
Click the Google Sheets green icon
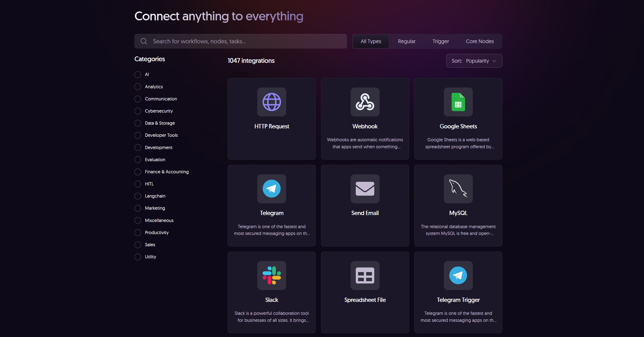(458, 102)
